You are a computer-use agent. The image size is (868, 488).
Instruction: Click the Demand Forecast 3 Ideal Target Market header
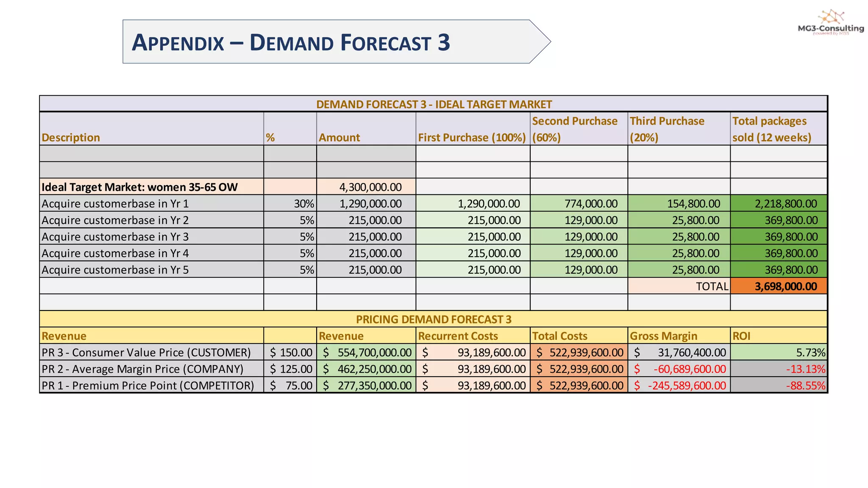click(x=433, y=104)
